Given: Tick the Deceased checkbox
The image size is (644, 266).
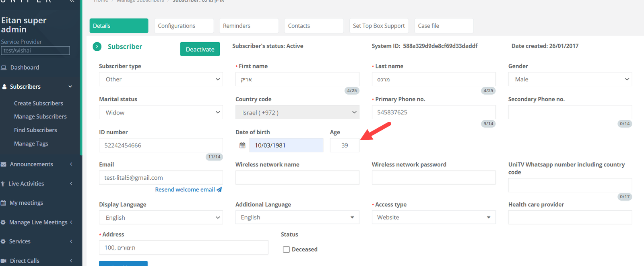Looking at the screenshot, I should [286, 249].
